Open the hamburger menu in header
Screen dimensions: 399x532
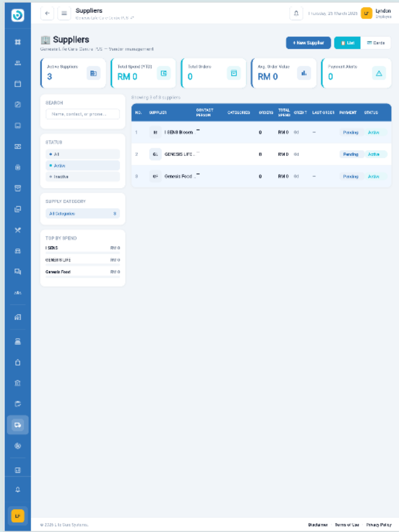64,13
